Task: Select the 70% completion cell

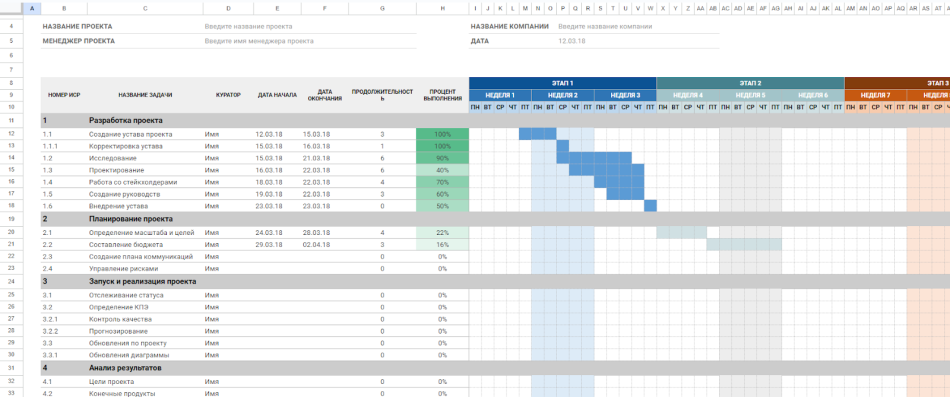Action: [x=443, y=182]
